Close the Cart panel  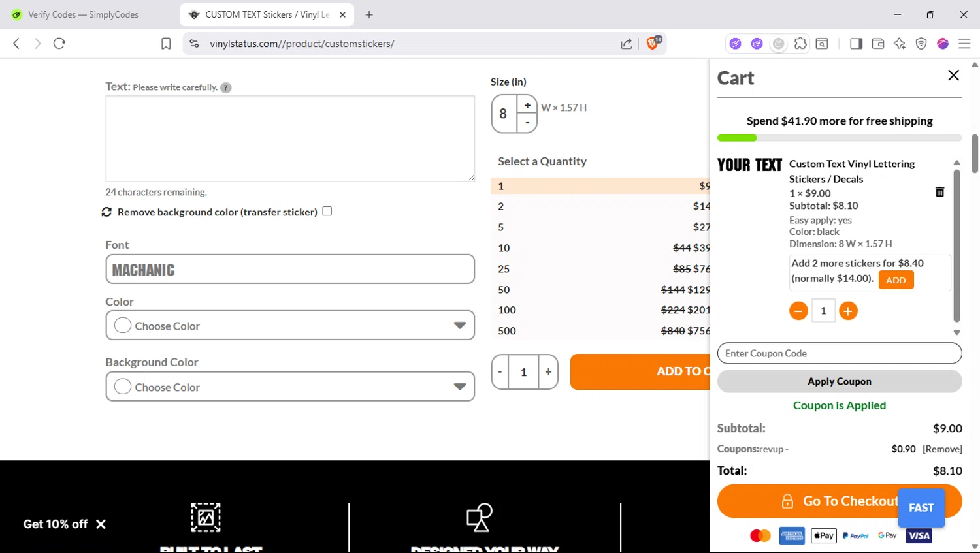953,75
